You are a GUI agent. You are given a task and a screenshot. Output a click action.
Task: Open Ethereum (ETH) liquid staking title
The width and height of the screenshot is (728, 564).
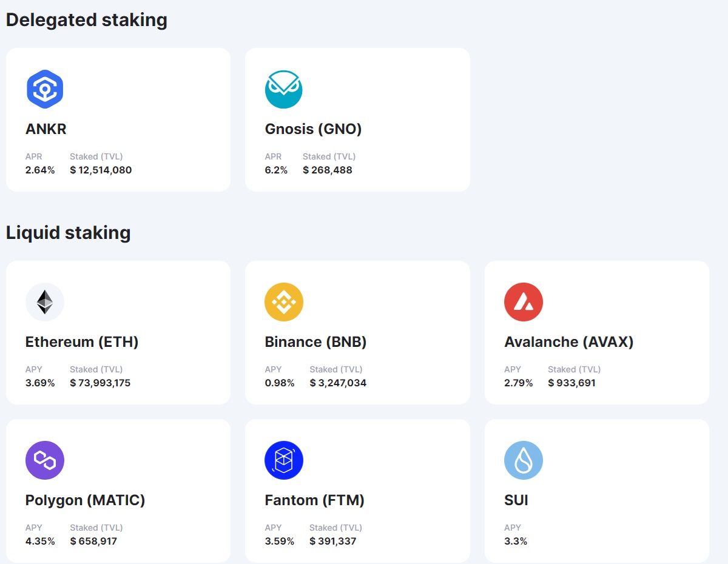(x=82, y=342)
